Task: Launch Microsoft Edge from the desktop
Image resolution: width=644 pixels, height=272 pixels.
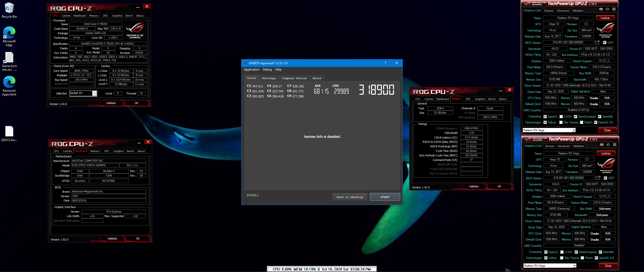Action: (9, 37)
